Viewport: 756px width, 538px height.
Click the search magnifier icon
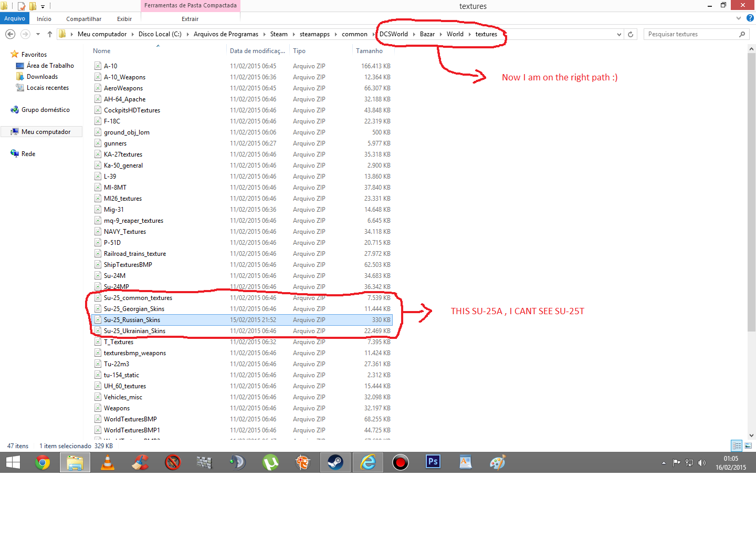click(x=742, y=34)
